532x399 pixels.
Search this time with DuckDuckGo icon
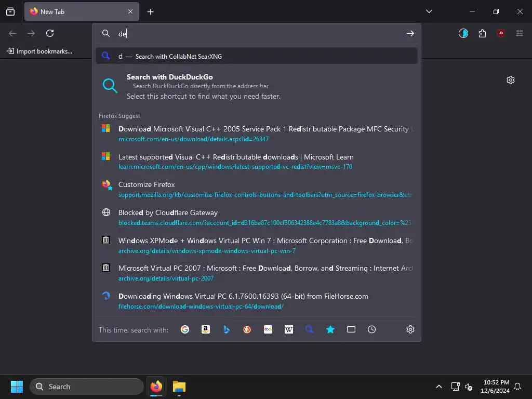tap(247, 329)
